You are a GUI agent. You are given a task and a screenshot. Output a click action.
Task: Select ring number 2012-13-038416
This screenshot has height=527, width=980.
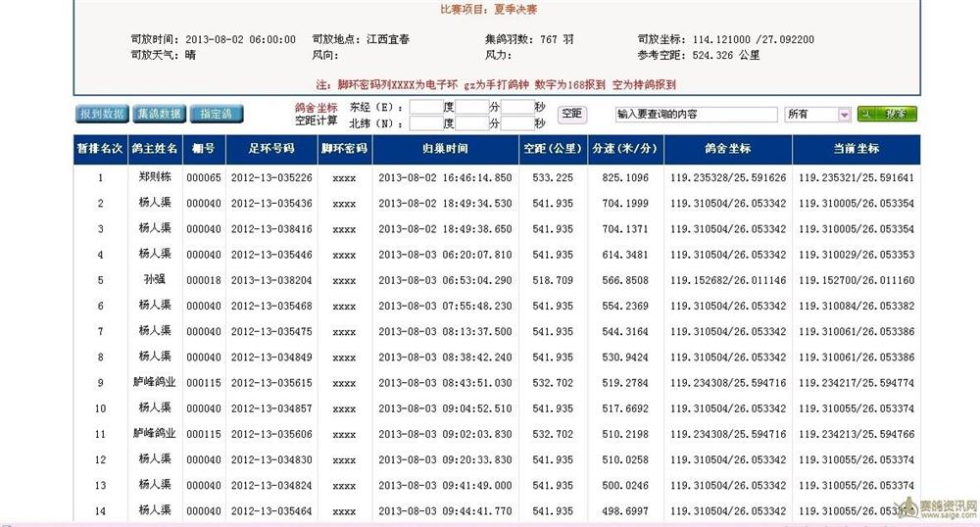click(x=271, y=229)
